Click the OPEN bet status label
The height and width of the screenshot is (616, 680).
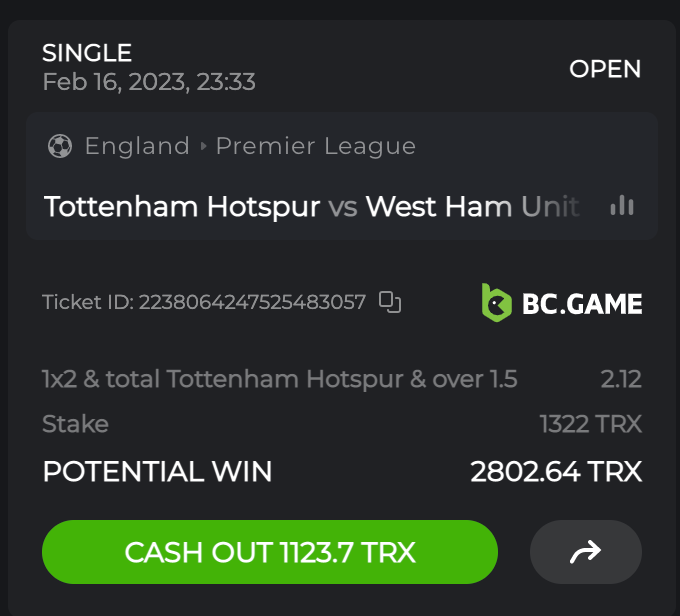pyautogui.click(x=605, y=69)
